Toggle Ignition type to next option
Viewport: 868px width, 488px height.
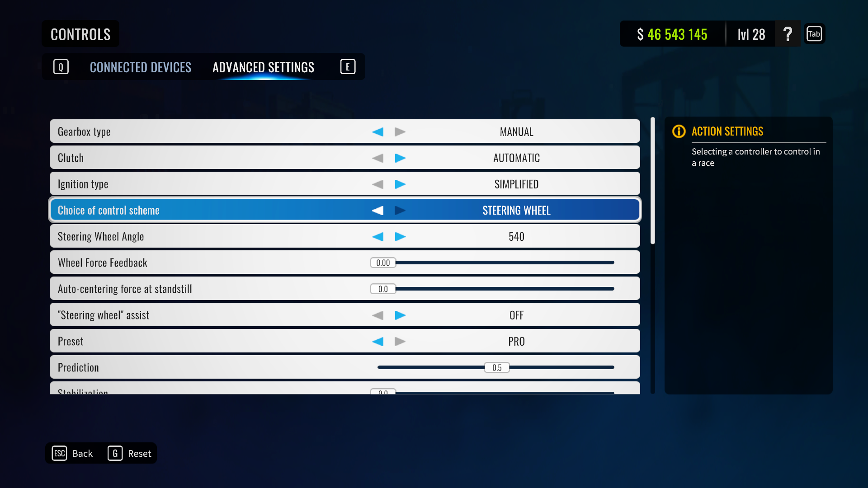[400, 183]
